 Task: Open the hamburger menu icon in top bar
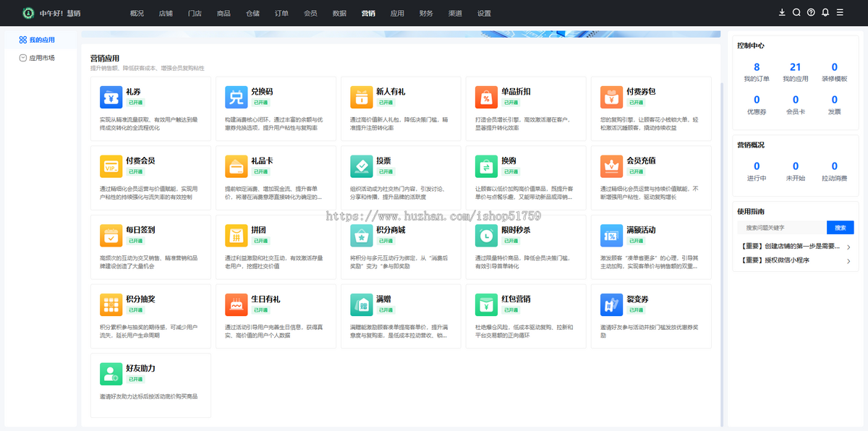(840, 13)
